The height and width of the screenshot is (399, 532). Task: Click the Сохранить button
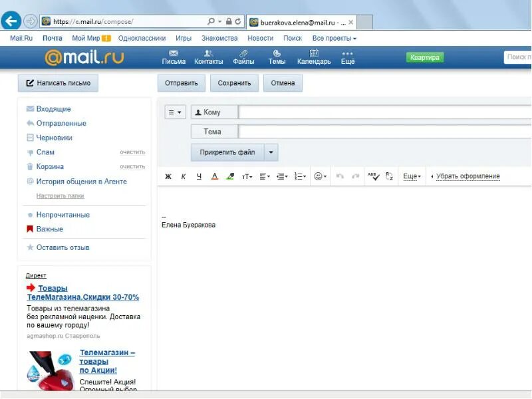tap(234, 83)
